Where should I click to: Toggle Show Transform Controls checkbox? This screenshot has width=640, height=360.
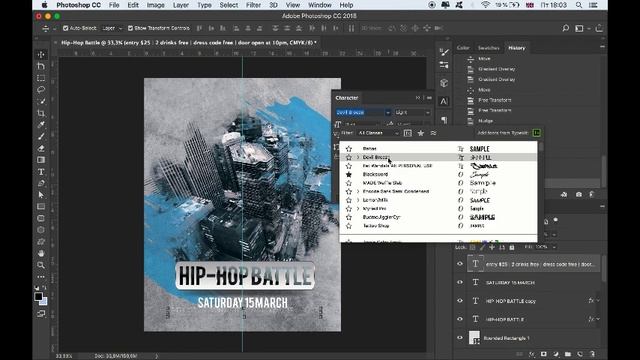[x=130, y=28]
